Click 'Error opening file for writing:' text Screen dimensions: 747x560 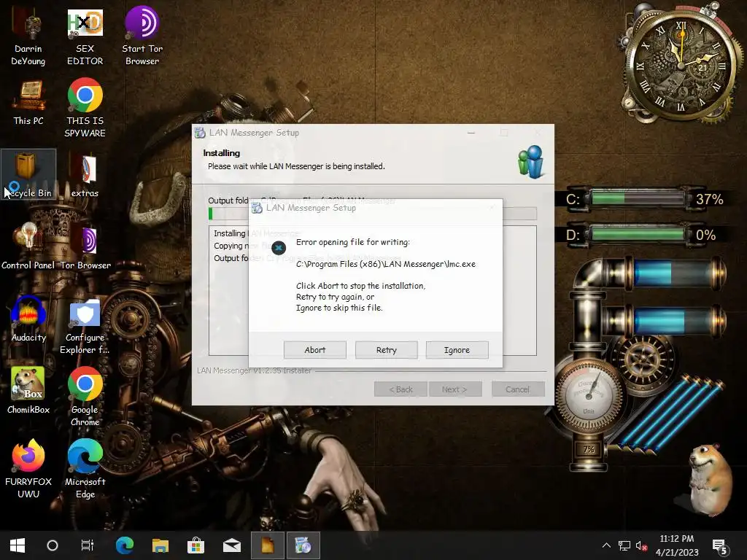[353, 242]
